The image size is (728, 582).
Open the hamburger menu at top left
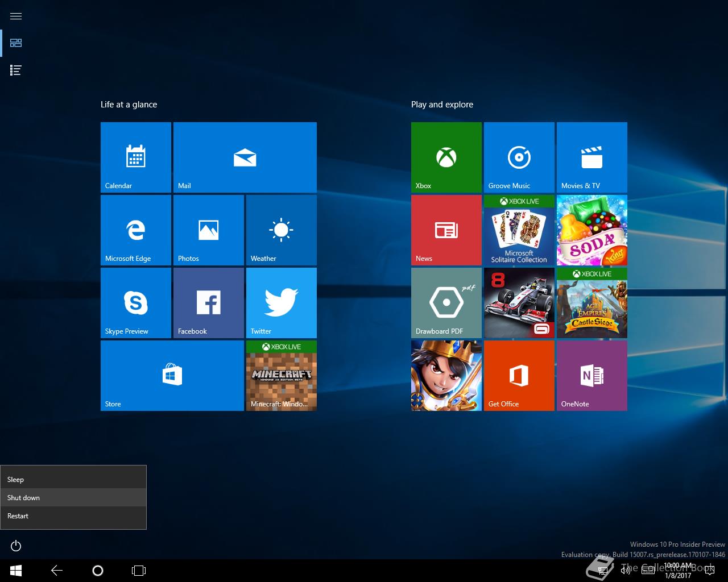16,16
